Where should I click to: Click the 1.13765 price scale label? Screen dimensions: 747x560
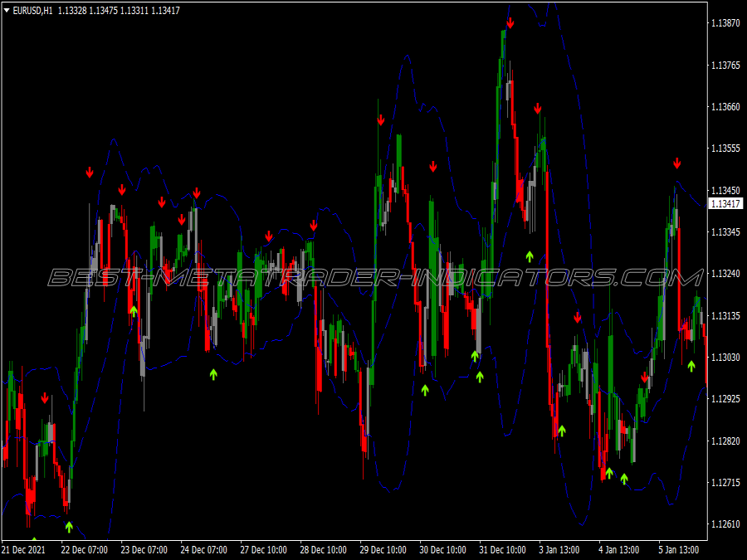click(x=725, y=66)
